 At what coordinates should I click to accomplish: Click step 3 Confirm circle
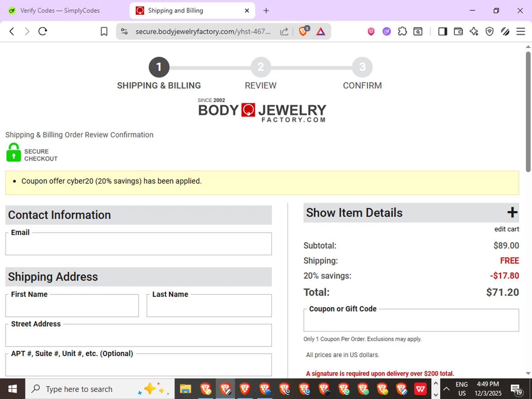[x=362, y=67]
